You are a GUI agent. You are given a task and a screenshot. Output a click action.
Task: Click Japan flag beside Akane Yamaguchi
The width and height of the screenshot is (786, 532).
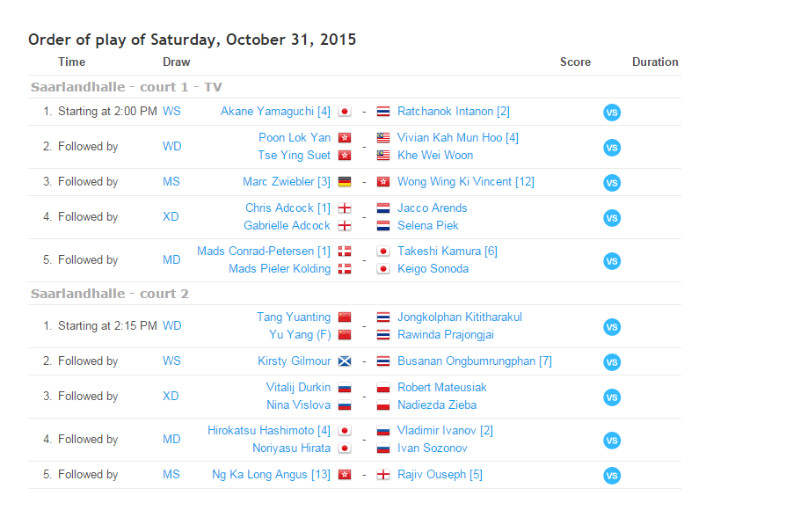click(x=344, y=112)
